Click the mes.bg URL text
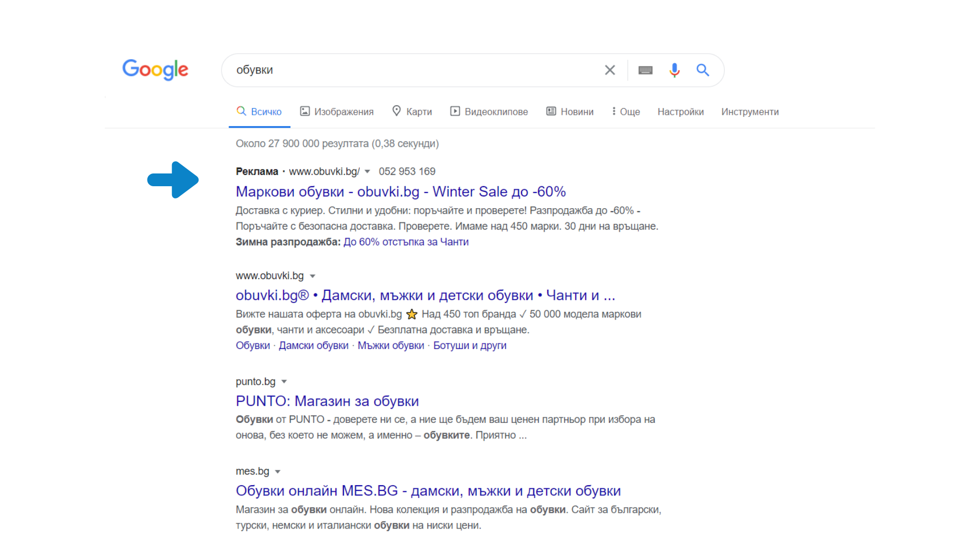The height and width of the screenshot is (551, 980). [x=252, y=471]
